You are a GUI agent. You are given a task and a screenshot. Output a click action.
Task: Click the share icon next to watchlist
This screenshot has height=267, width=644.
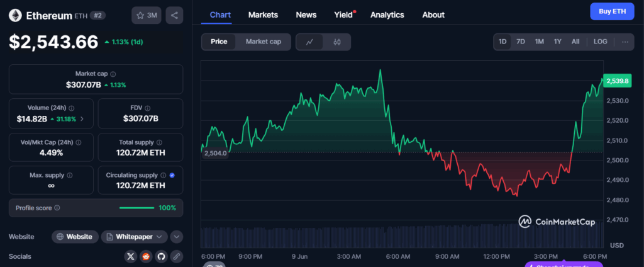[174, 15]
